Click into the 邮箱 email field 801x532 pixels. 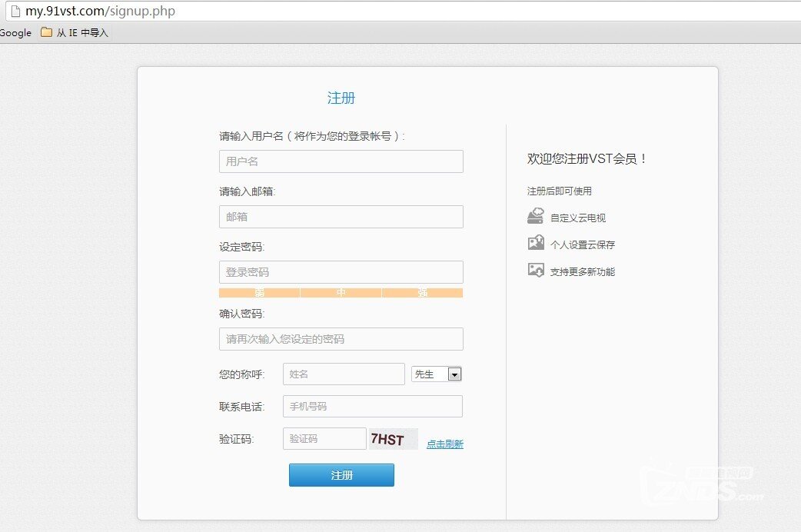341,217
